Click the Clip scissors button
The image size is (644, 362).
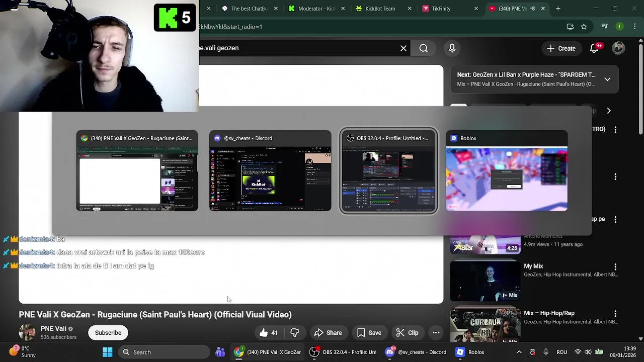point(407,333)
